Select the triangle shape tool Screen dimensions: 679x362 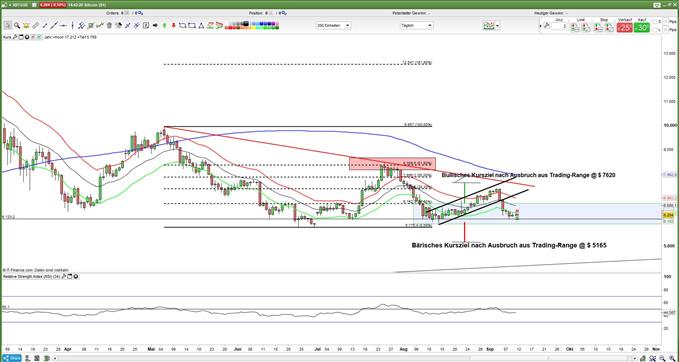201,26
